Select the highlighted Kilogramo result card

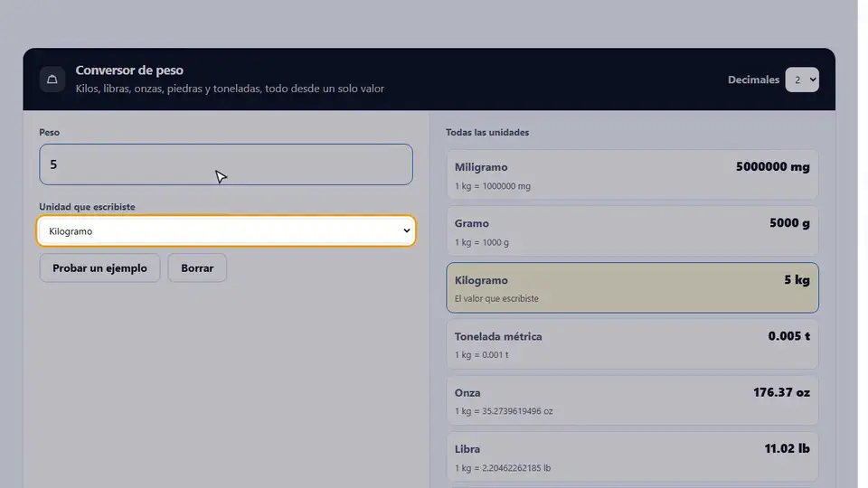tap(632, 287)
